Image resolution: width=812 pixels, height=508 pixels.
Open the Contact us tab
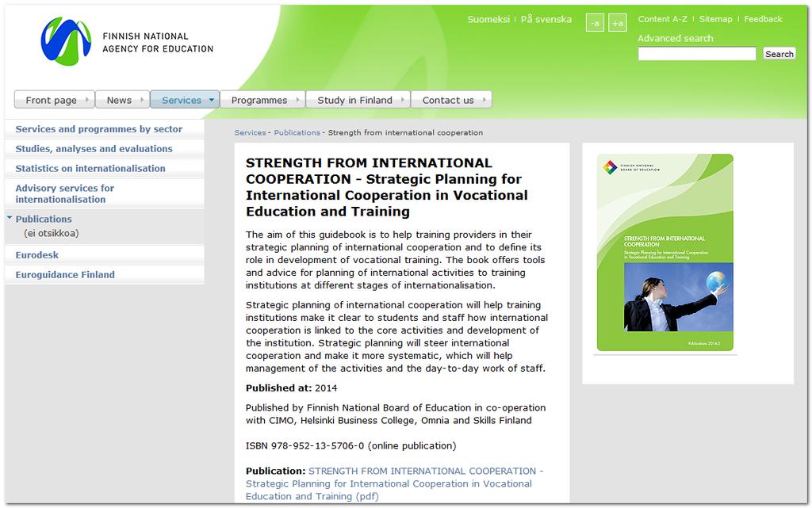pos(451,100)
